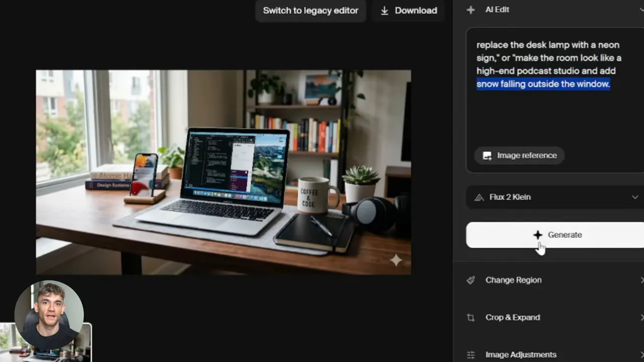Image resolution: width=644 pixels, height=362 pixels.
Task: Click the download arrow icon
Action: pyautogui.click(x=384, y=11)
